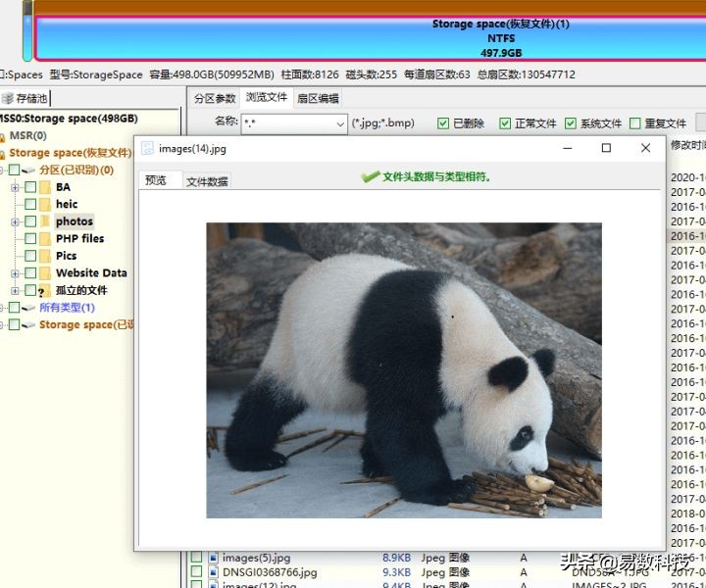
Task: Click the photos folder icon
Action: click(x=45, y=221)
